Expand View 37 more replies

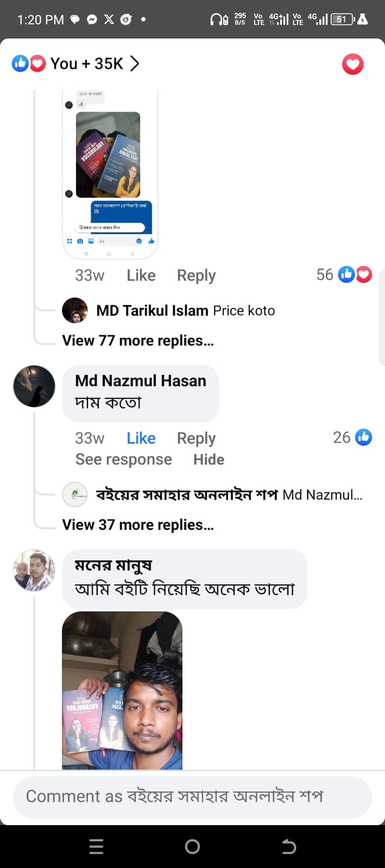(x=138, y=525)
